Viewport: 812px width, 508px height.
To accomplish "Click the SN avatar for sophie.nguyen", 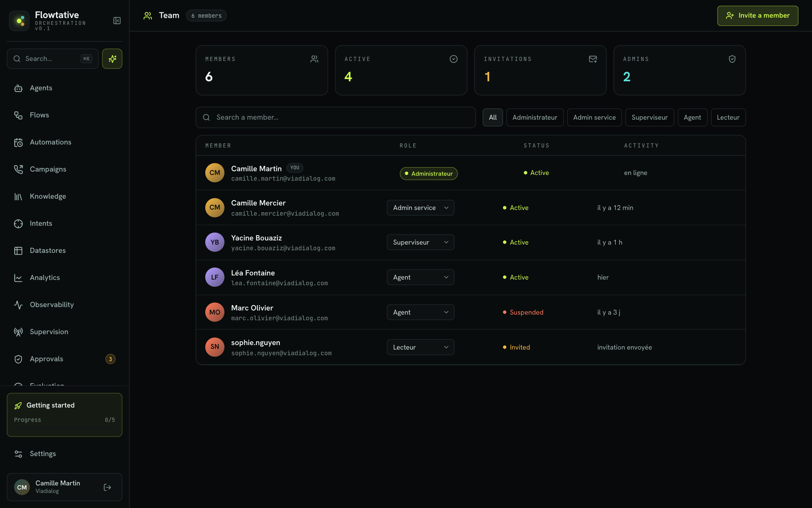I will (215, 347).
